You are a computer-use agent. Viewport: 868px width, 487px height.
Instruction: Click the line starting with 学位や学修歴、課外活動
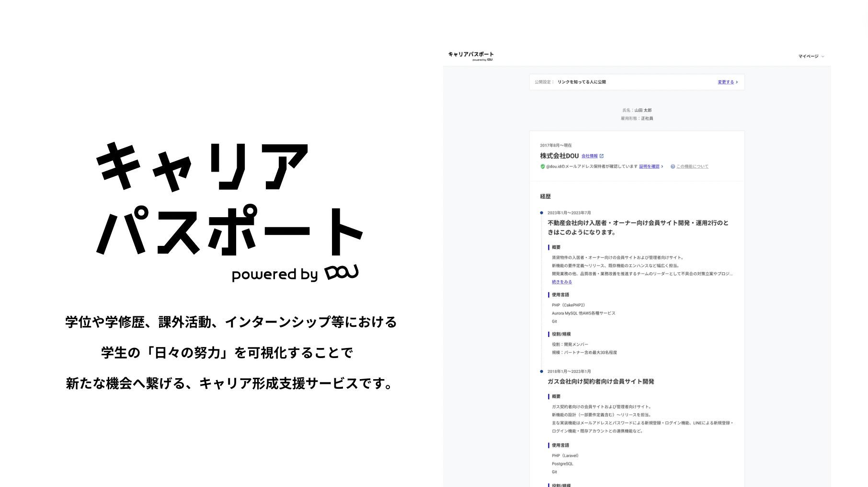231,322
